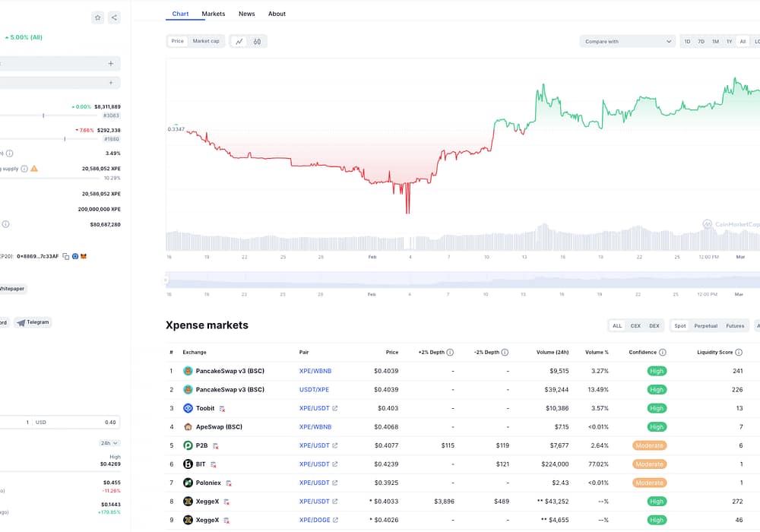Open the Telegram link
The image size is (760, 532).
[x=33, y=322]
